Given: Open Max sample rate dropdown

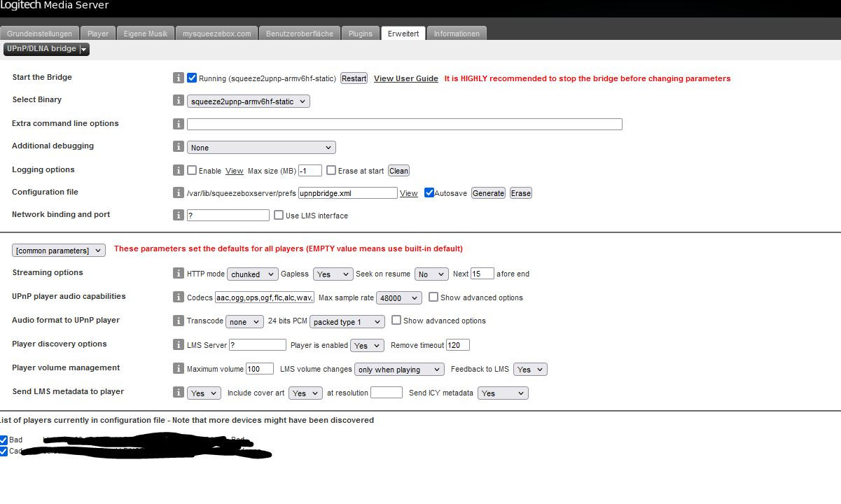Looking at the screenshot, I should tap(399, 297).
